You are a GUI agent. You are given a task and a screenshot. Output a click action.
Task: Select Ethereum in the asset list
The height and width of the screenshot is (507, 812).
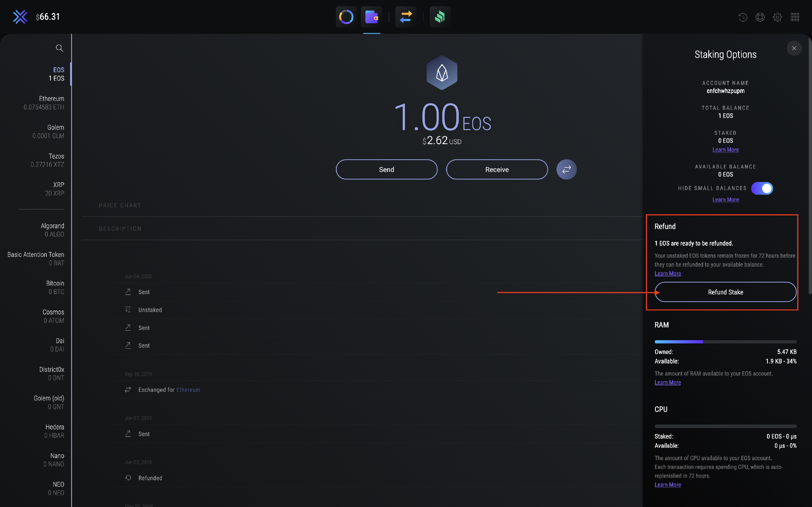[x=44, y=102]
